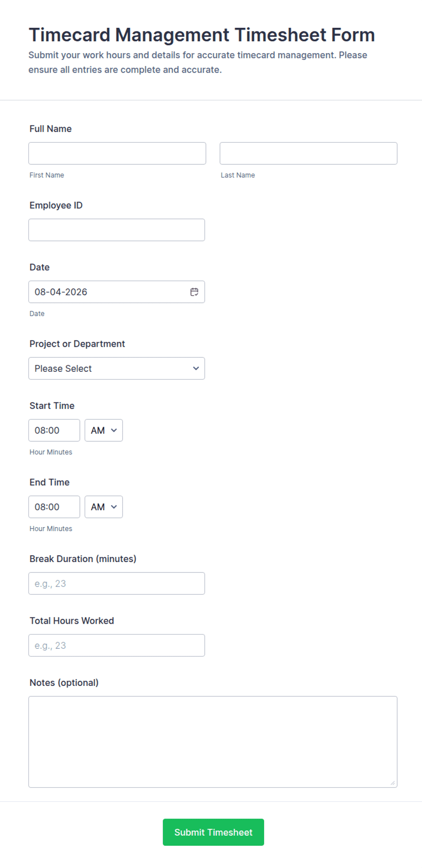Click the resize grip of Notes textarea

point(393,783)
